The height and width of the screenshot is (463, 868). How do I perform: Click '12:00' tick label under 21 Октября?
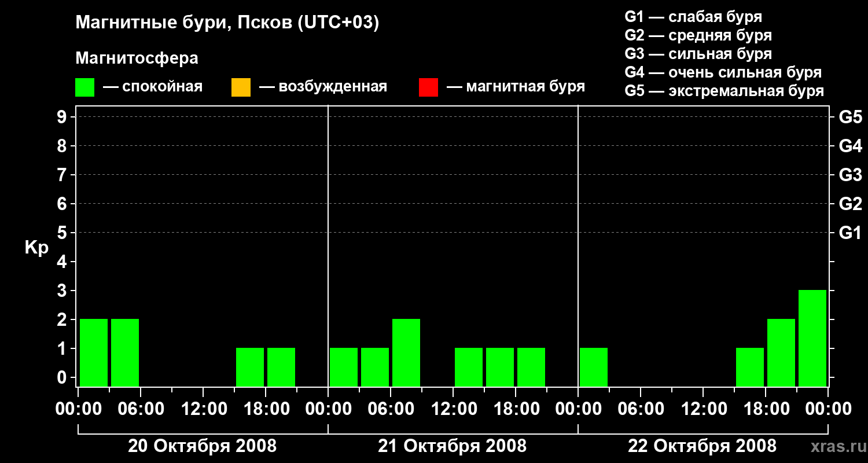(x=453, y=409)
